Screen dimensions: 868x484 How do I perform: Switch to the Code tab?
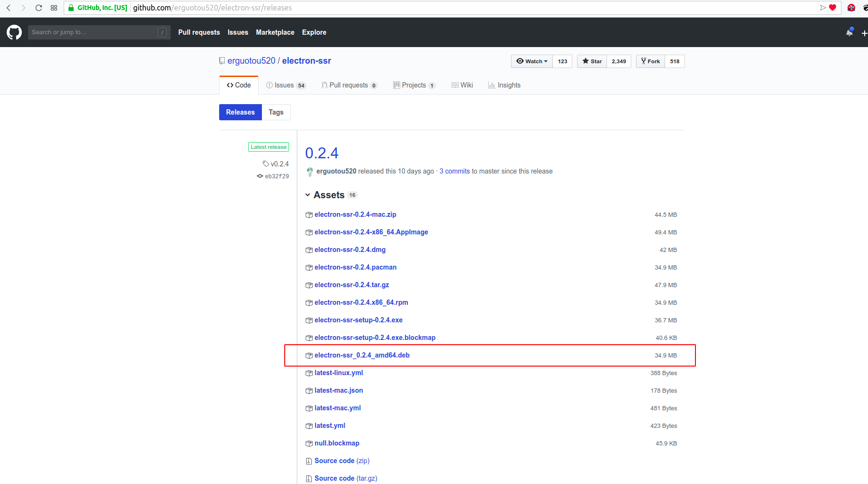coord(239,85)
